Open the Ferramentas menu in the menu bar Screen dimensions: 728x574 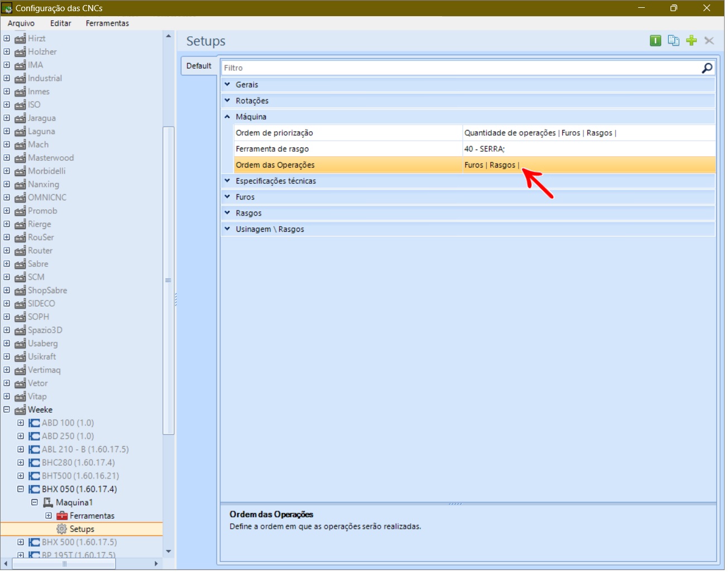[x=107, y=23]
